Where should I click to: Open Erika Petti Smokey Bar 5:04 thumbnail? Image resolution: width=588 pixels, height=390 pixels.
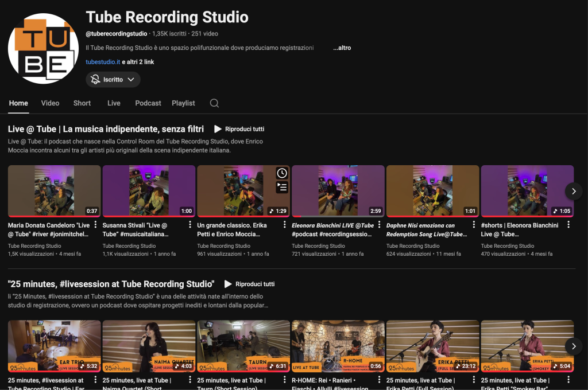(527, 346)
